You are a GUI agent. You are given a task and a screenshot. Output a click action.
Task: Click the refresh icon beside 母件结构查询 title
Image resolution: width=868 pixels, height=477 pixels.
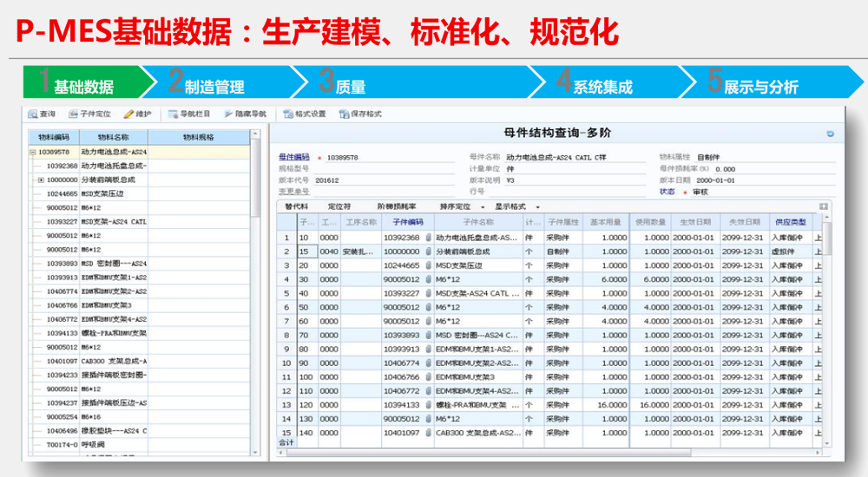coord(830,134)
